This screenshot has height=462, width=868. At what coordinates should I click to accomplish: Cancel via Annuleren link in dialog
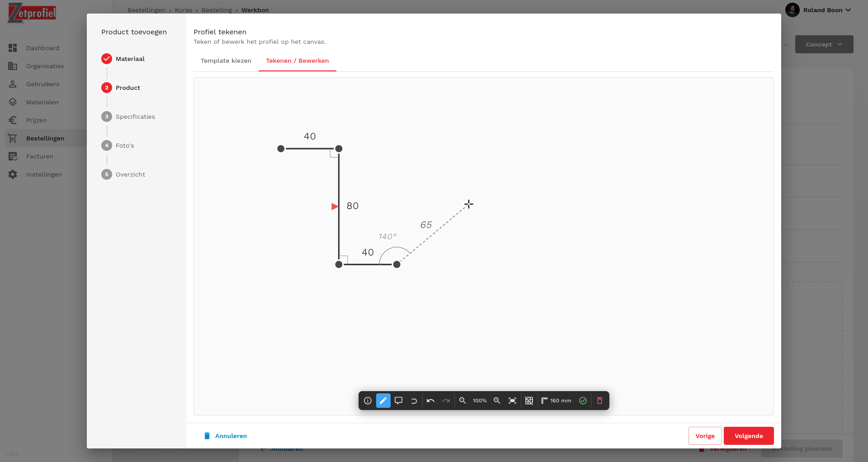click(x=225, y=436)
